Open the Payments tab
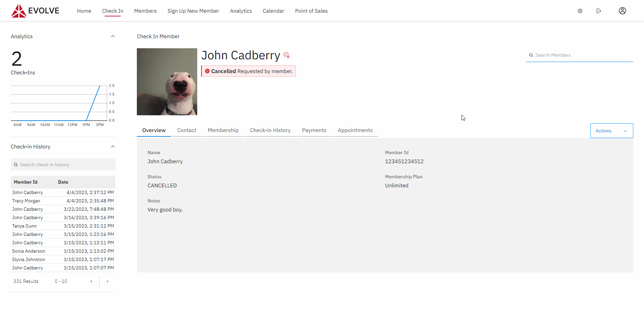Image resolution: width=644 pixels, height=314 pixels. pyautogui.click(x=314, y=130)
